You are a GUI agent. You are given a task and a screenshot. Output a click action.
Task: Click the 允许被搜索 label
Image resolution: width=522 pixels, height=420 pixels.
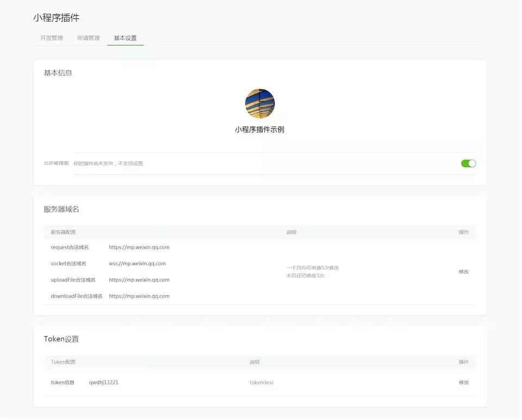(x=56, y=164)
